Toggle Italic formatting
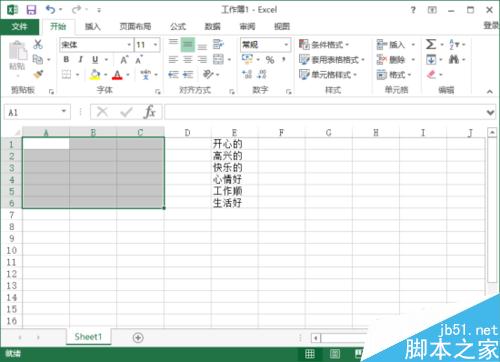Image resolution: width=500 pixels, height=362 pixels. (x=80, y=60)
